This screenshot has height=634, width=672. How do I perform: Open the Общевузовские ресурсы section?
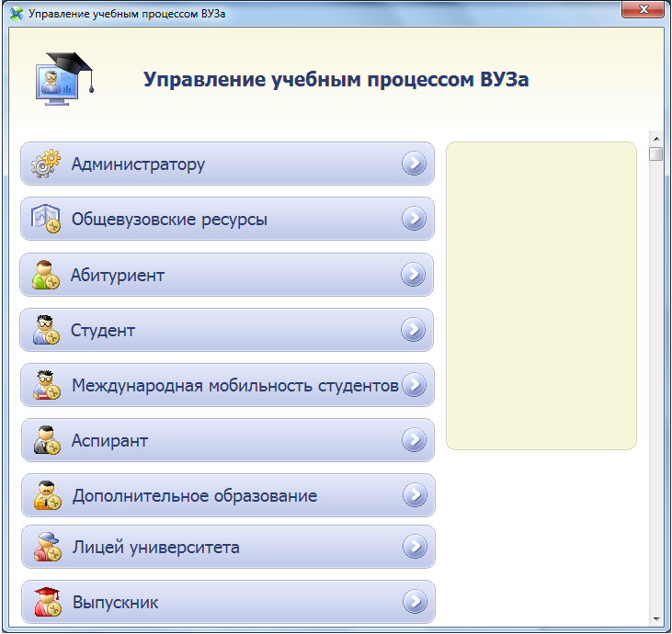coord(228,219)
